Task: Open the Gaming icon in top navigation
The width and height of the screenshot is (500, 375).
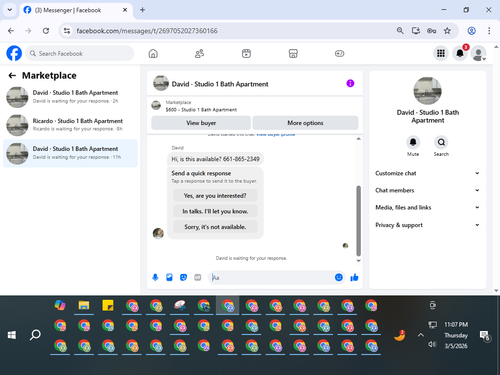Action: tap(339, 53)
